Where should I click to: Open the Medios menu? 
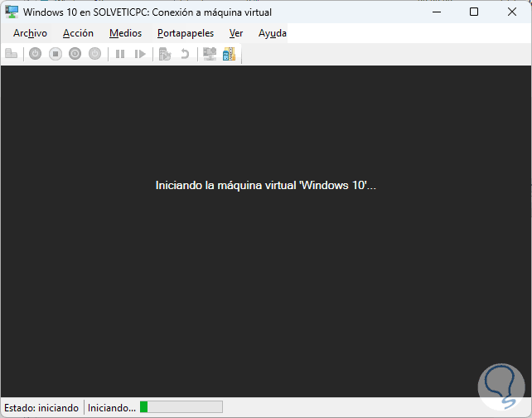point(125,33)
